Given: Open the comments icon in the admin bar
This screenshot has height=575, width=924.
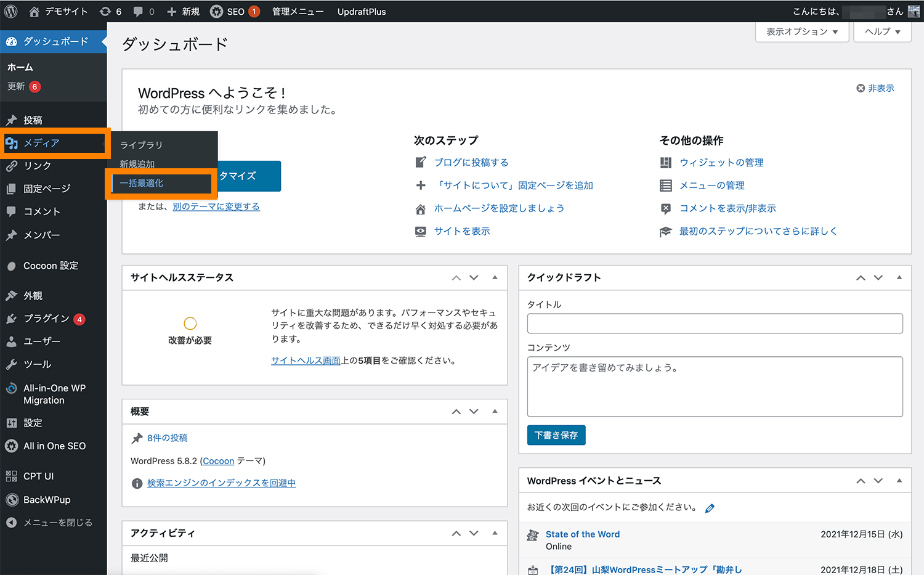Looking at the screenshot, I should click(142, 10).
